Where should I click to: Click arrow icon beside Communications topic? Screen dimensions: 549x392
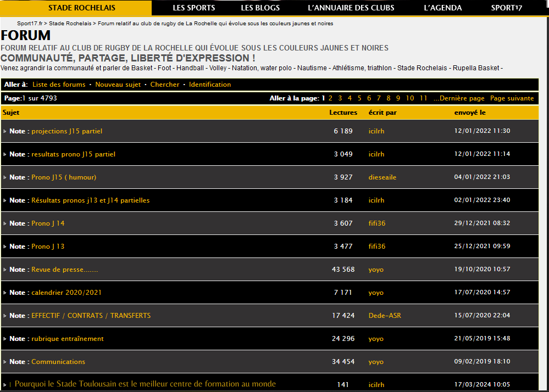(5, 362)
